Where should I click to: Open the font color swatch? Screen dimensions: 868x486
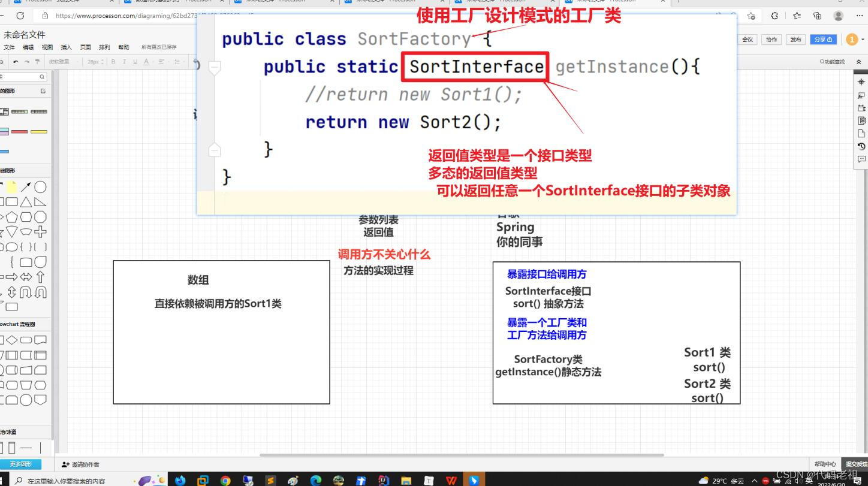(146, 61)
